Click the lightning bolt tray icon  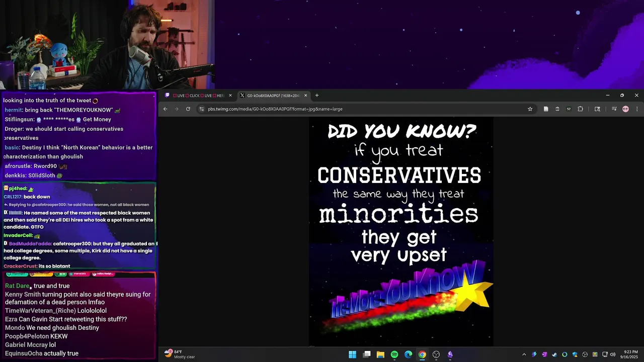click(x=534, y=354)
